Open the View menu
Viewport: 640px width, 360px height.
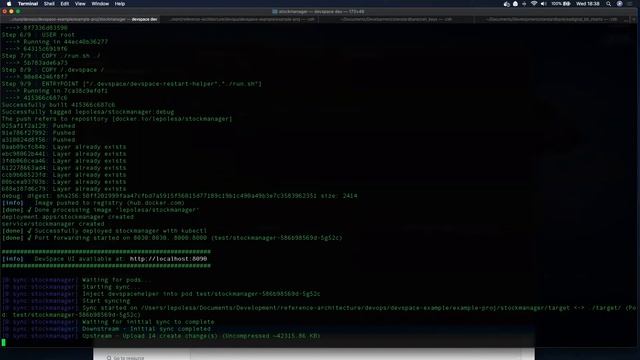(x=80, y=4)
